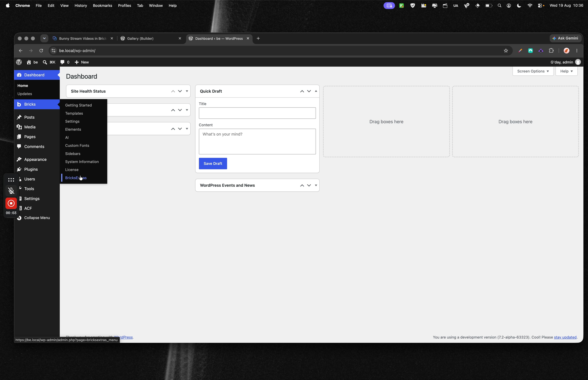This screenshot has width=588, height=380.
Task: Open the Bricks sidebar menu
Action: point(37,104)
